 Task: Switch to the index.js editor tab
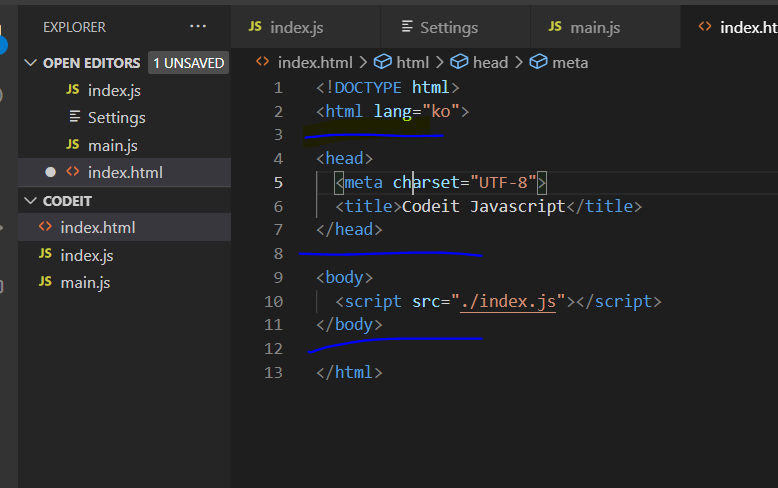tap(296, 27)
